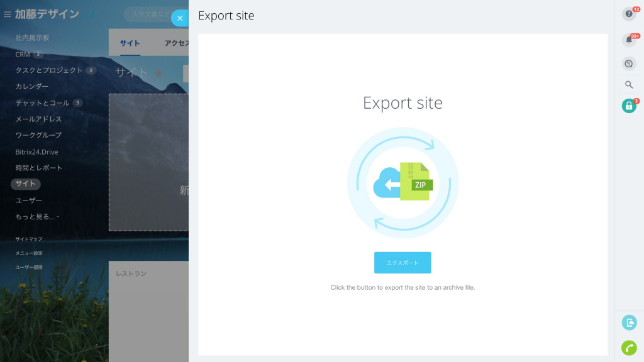The width and height of the screenshot is (644, 362).
Task: Click the green phone call icon
Action: [628, 348]
